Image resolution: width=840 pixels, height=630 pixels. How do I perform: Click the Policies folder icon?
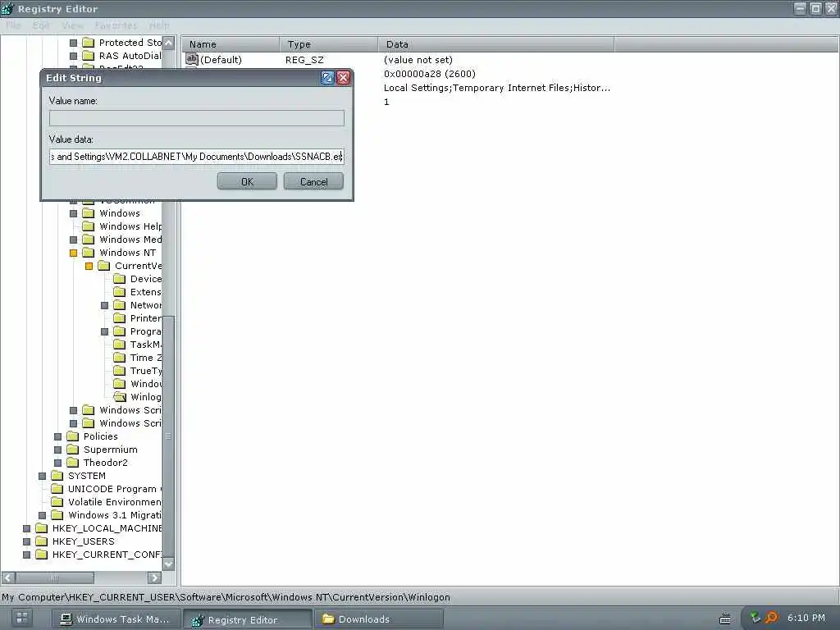[73, 436]
